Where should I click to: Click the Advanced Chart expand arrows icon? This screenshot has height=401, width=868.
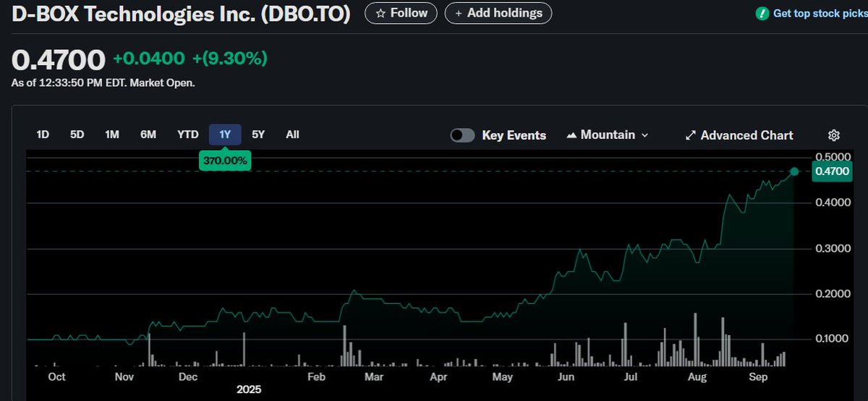(690, 135)
